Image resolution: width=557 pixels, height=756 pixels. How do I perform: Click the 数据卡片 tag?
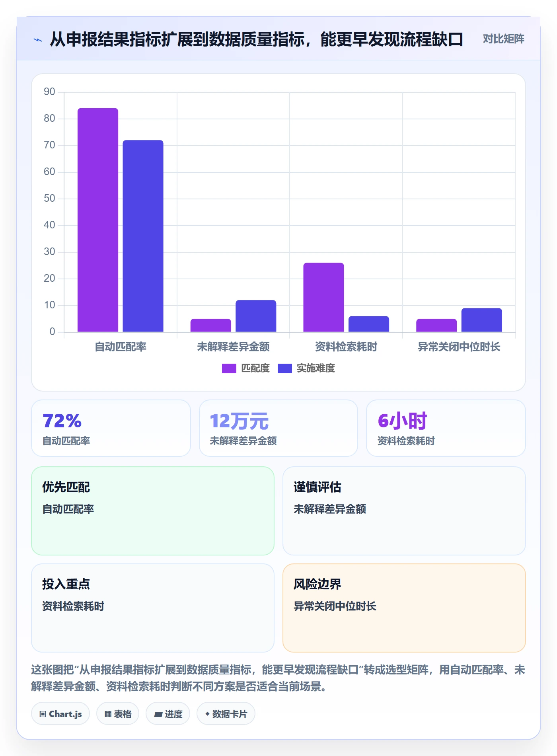[226, 714]
